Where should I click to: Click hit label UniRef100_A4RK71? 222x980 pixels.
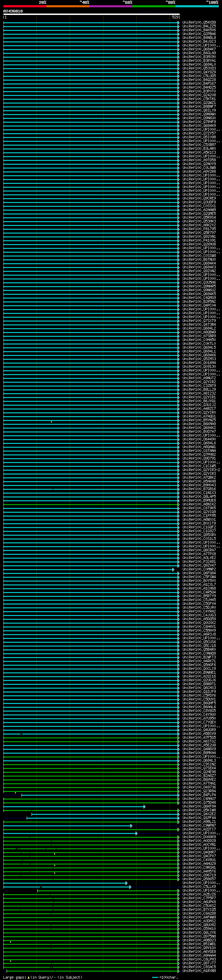coord(199,661)
